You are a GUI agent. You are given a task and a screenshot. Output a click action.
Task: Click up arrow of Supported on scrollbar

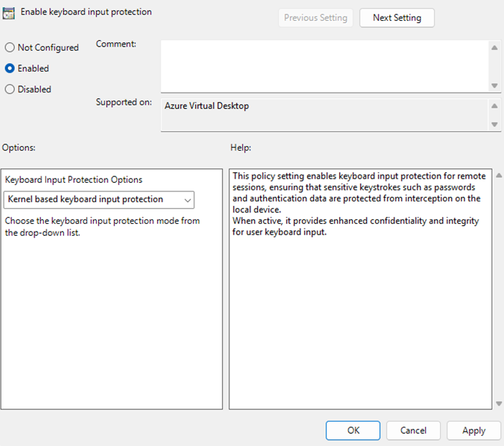click(494, 106)
